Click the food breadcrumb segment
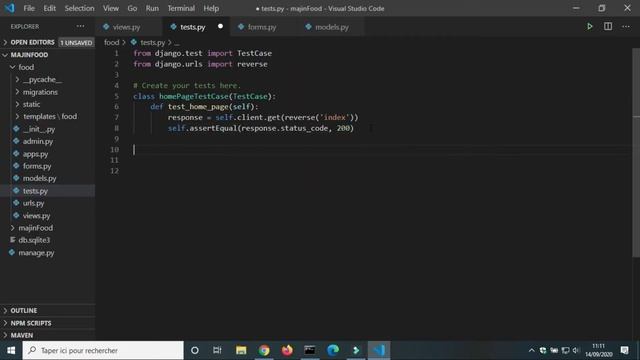The image size is (640, 360). [111, 42]
